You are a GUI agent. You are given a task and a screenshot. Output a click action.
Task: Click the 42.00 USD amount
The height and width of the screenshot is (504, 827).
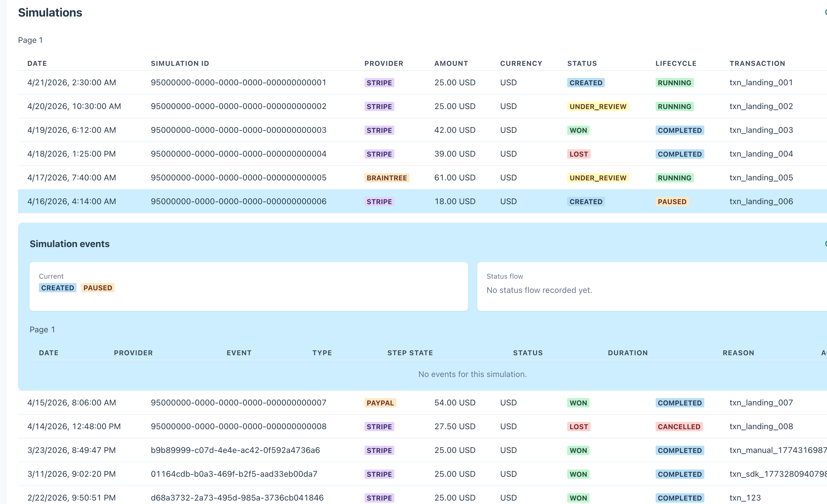455,130
